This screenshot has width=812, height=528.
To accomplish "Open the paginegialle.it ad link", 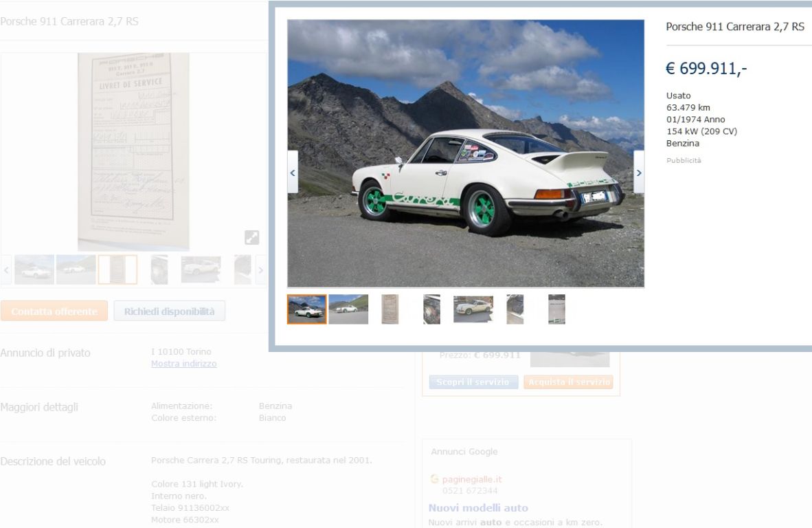I will point(472,479).
